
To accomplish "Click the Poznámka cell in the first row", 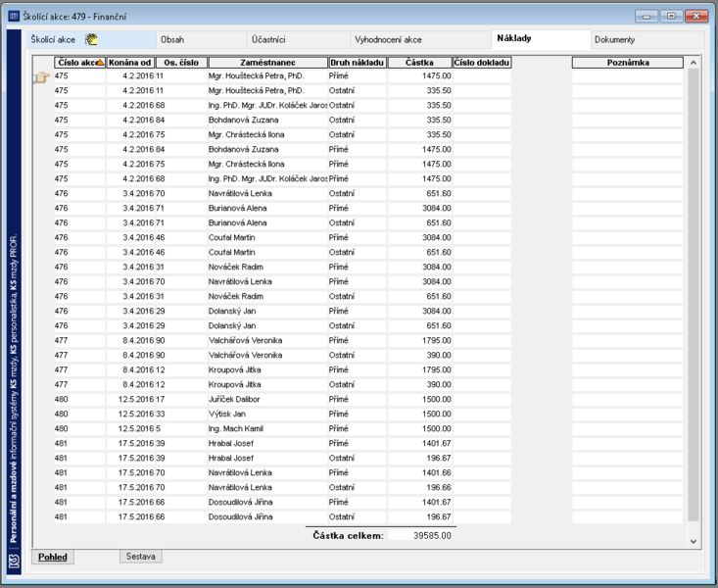I will [627, 76].
